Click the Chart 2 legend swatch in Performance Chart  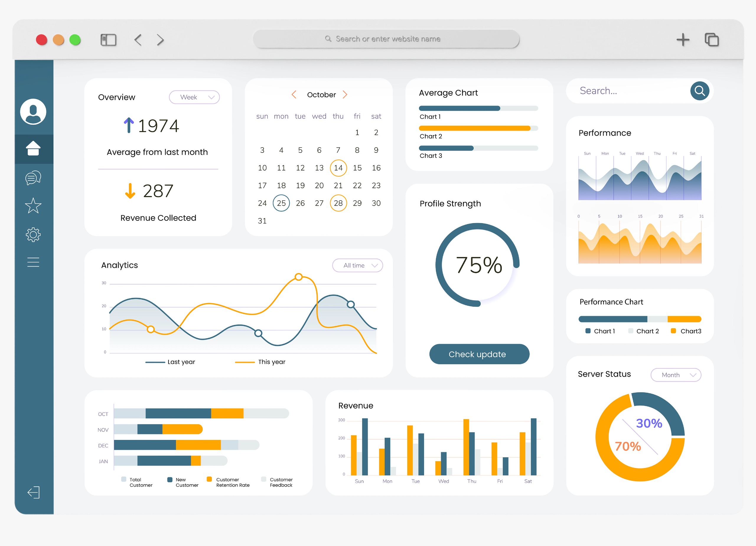pos(631,331)
